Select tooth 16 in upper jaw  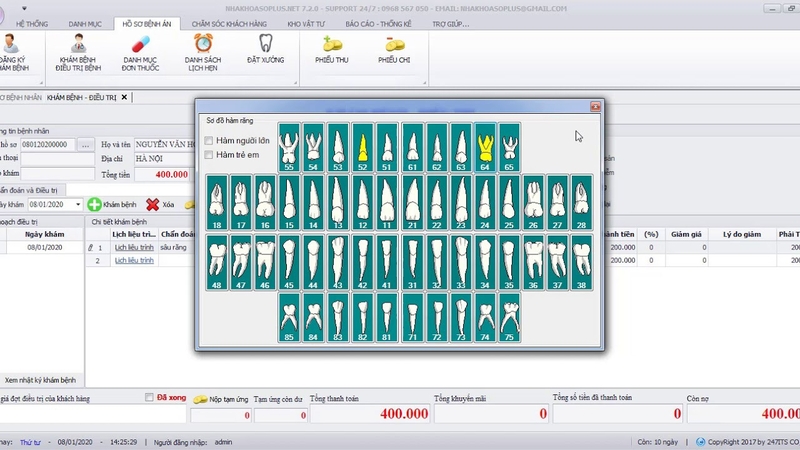point(265,203)
